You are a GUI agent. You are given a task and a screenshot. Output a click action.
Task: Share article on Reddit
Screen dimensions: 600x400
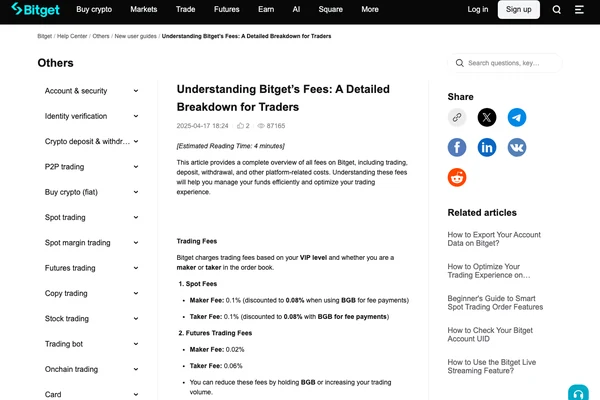pyautogui.click(x=457, y=177)
